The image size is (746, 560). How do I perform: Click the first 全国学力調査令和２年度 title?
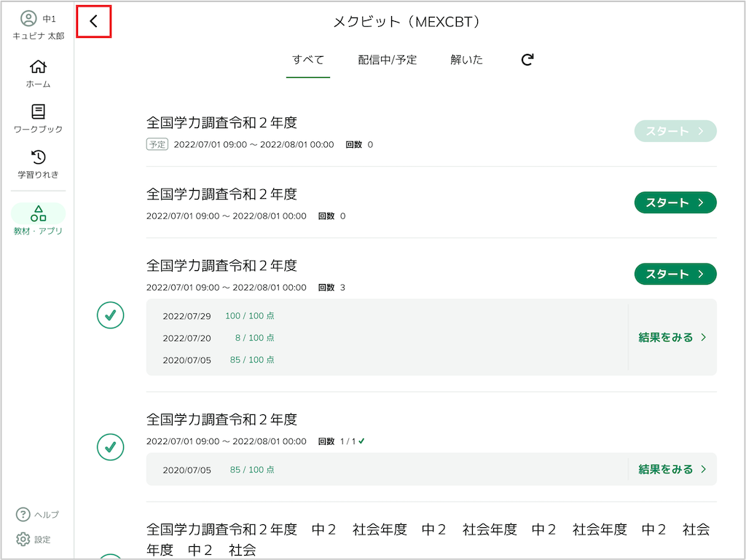[221, 122]
